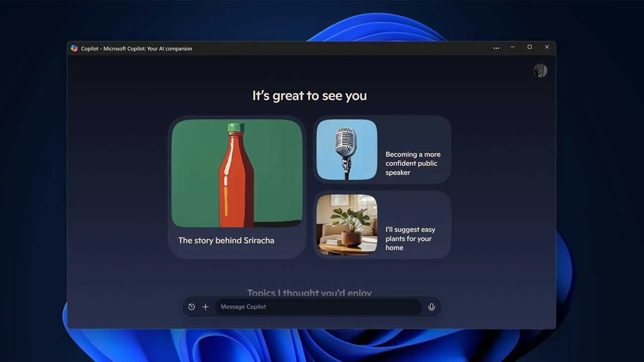Image resolution: width=644 pixels, height=362 pixels.
Task: Minimize the Copilot window
Action: click(513, 47)
